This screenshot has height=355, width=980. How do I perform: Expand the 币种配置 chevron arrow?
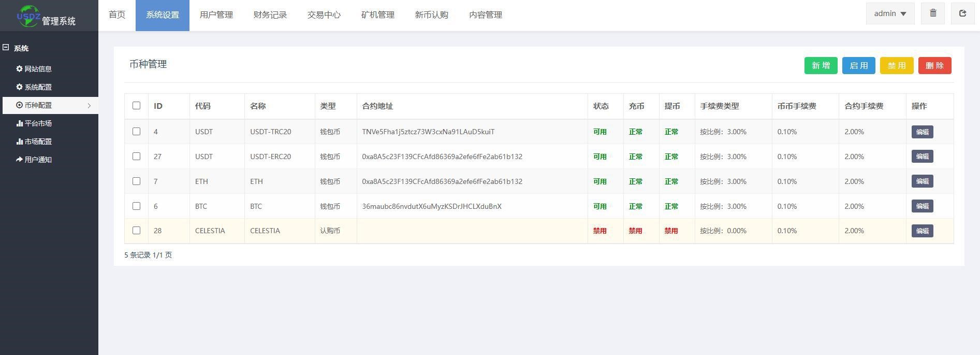click(x=89, y=106)
